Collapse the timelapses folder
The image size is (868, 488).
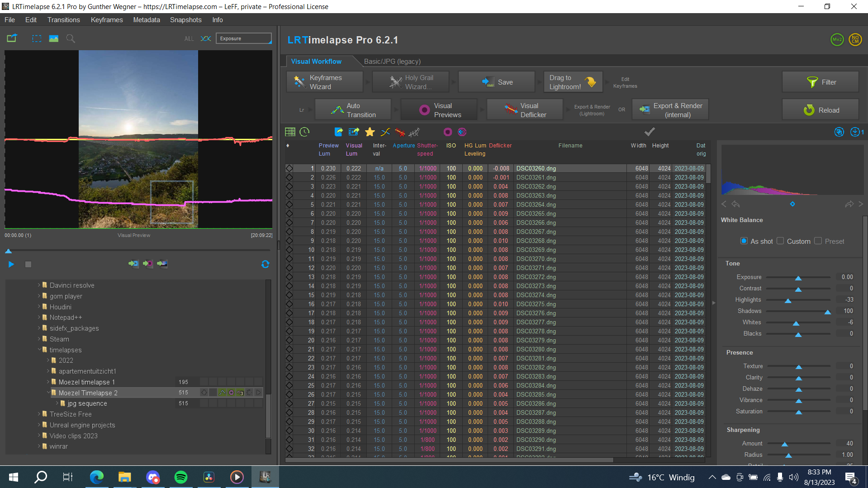pyautogui.click(x=39, y=350)
